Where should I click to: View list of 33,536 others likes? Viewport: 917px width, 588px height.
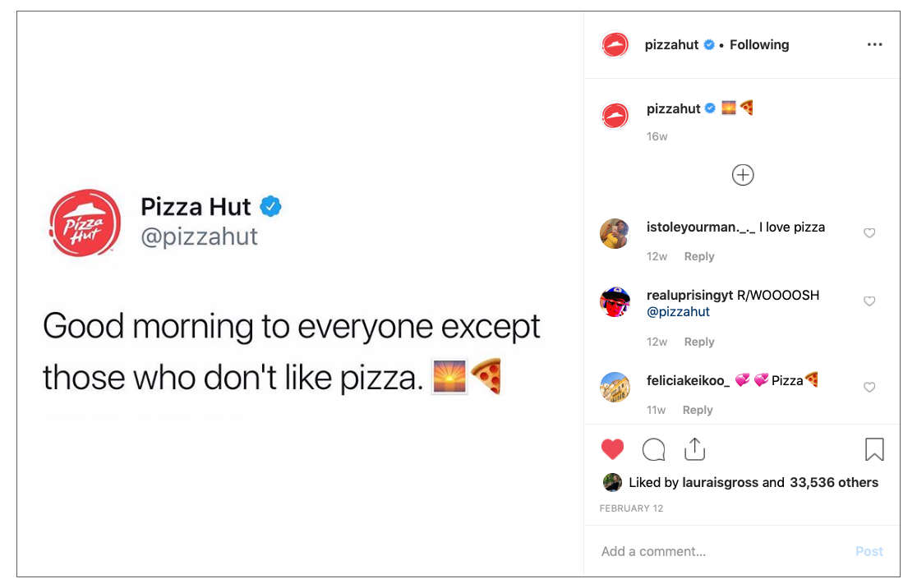(x=834, y=482)
